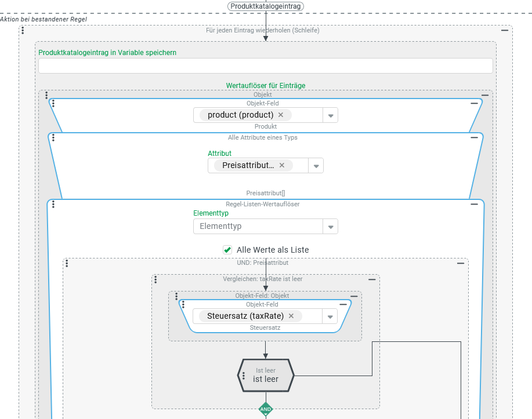The height and width of the screenshot is (419, 532).
Task: Open the Vergleichen taxRate block dots menu
Action: pos(155,279)
